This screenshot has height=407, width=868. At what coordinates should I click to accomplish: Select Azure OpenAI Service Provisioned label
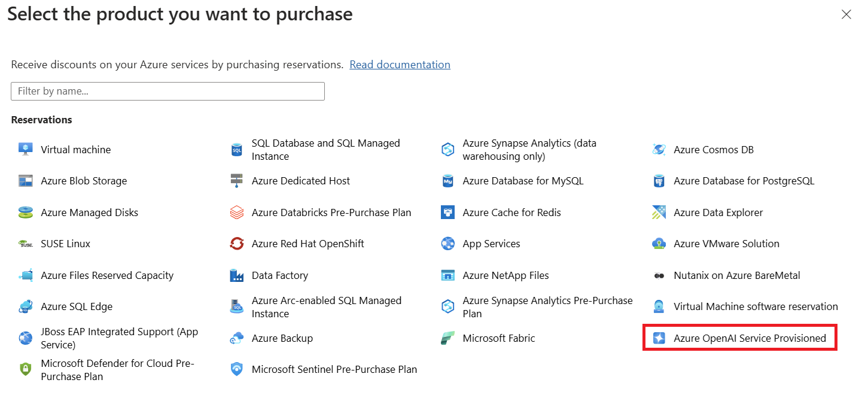[750, 338]
